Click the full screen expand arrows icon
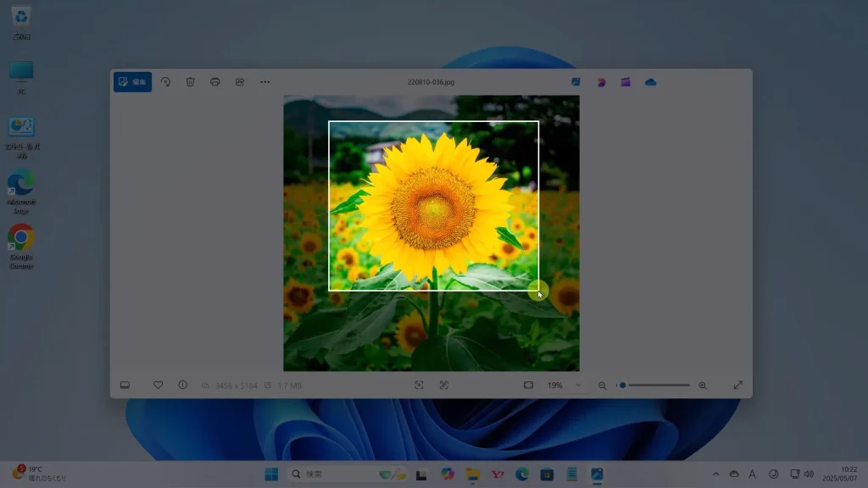The image size is (868, 488). pyautogui.click(x=738, y=385)
